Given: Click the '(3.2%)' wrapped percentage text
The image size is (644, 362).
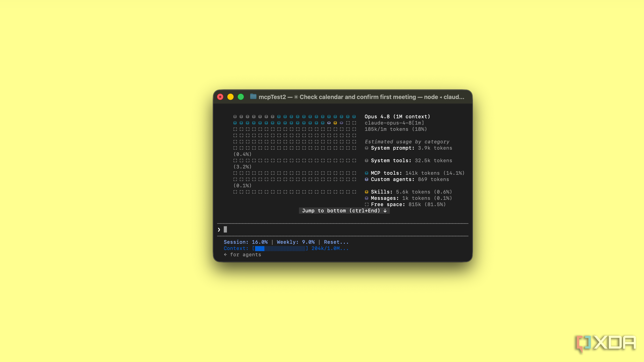Looking at the screenshot, I should 242,167.
